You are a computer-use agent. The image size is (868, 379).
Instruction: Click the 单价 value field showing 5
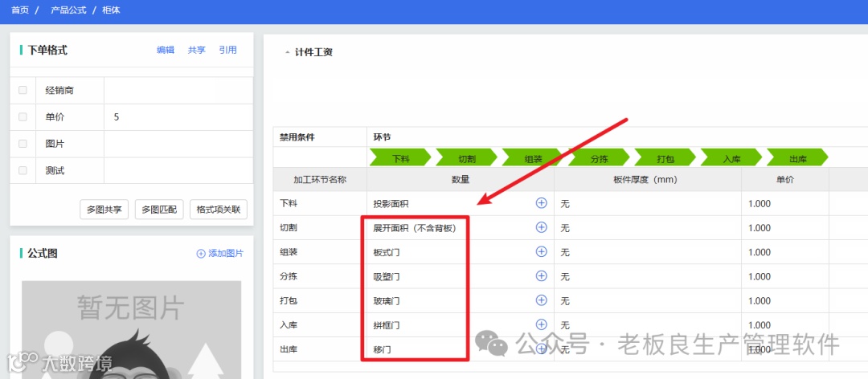[178, 116]
